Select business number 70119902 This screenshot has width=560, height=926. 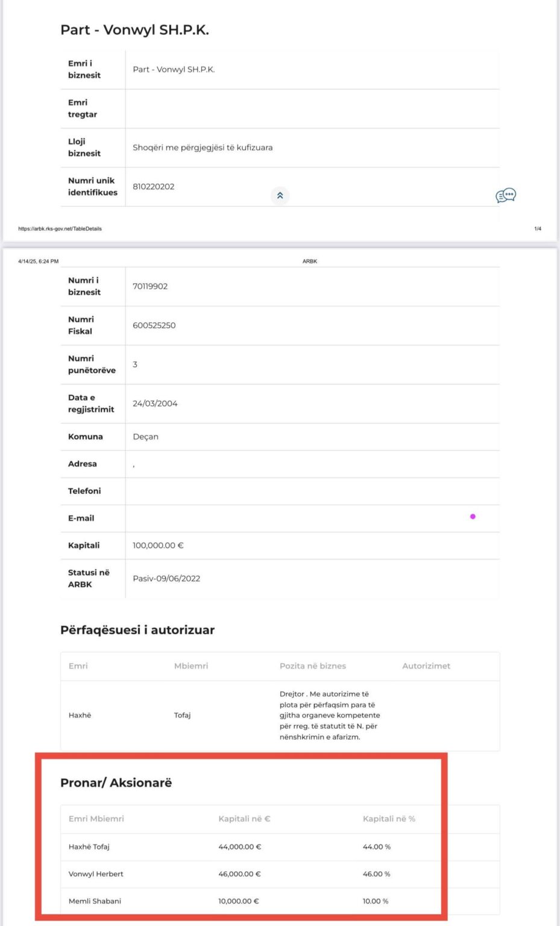coord(150,286)
